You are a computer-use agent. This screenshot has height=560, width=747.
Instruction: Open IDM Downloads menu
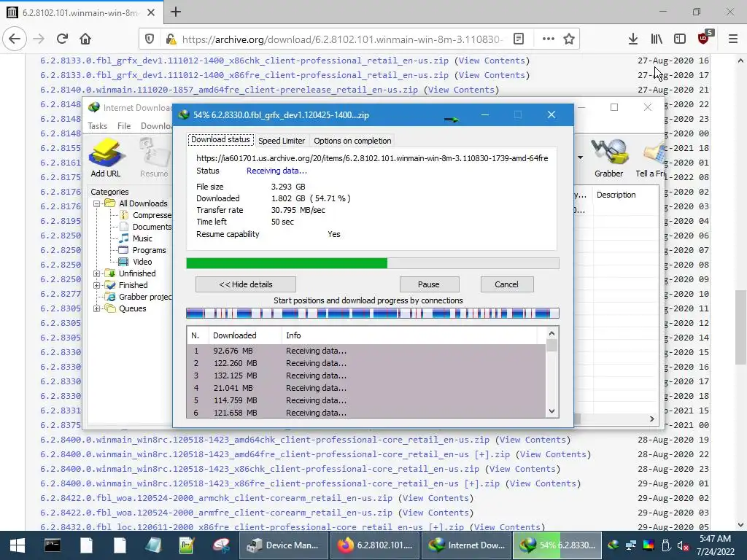click(x=156, y=126)
